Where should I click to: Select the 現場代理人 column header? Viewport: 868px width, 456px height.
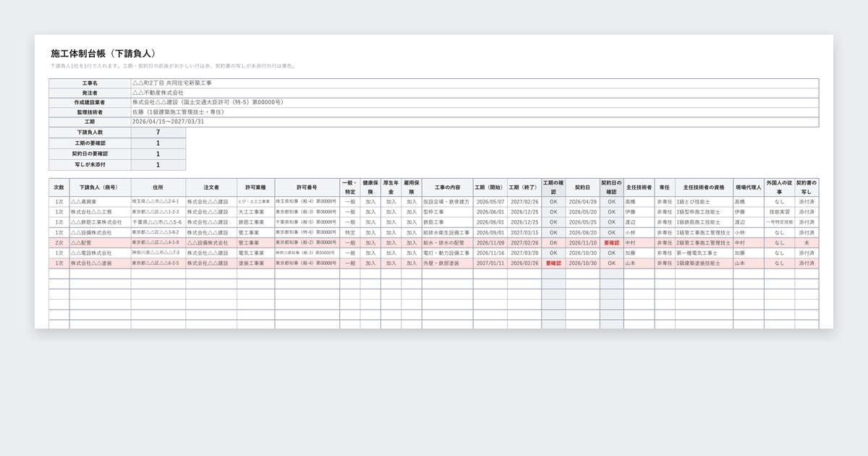click(x=749, y=187)
